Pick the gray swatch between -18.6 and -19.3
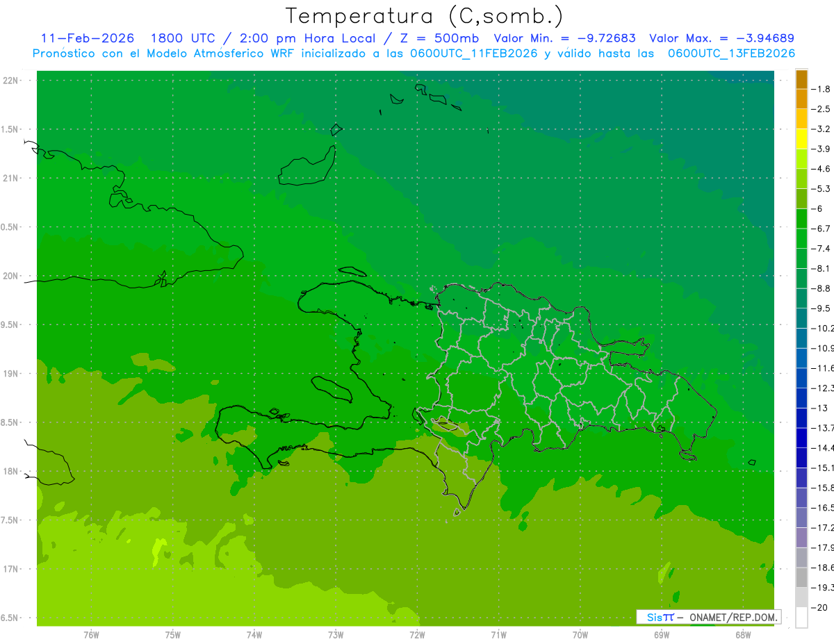The image size is (834, 644). pyautogui.click(x=801, y=578)
